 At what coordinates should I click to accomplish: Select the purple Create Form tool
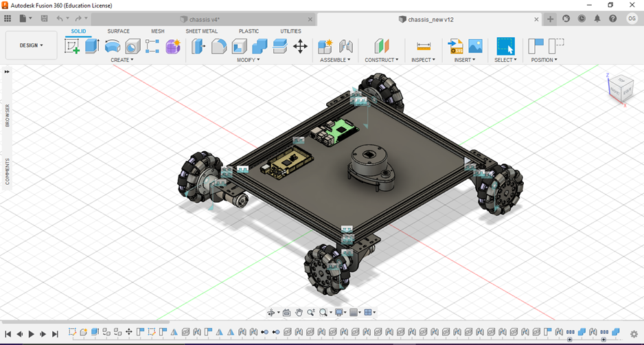[173, 46]
